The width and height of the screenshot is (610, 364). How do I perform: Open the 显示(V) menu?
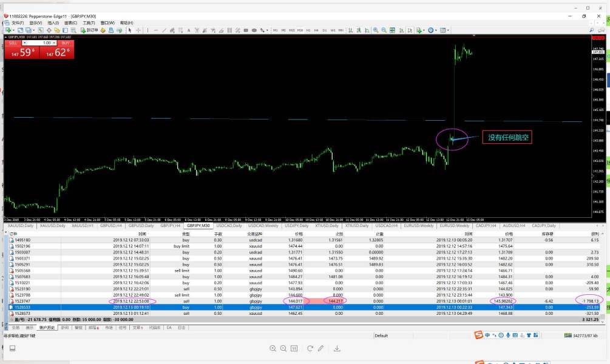click(35, 23)
